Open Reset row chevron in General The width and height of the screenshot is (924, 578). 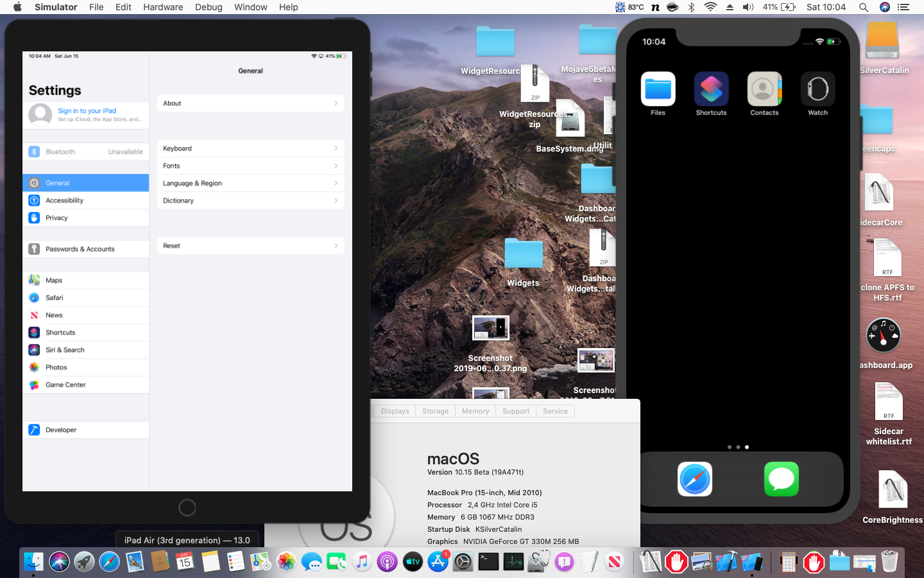tap(336, 245)
